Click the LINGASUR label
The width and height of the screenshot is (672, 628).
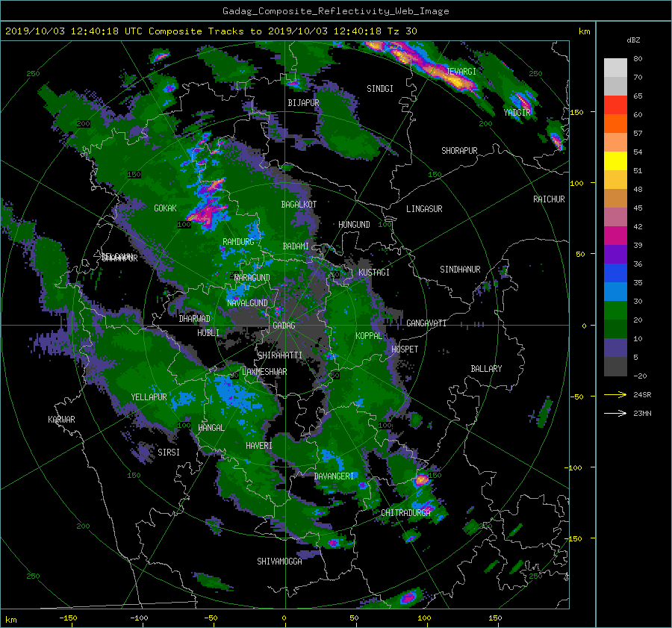pos(424,209)
